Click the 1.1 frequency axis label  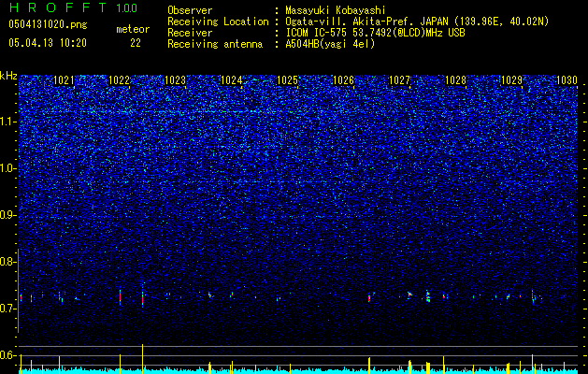[8, 122]
